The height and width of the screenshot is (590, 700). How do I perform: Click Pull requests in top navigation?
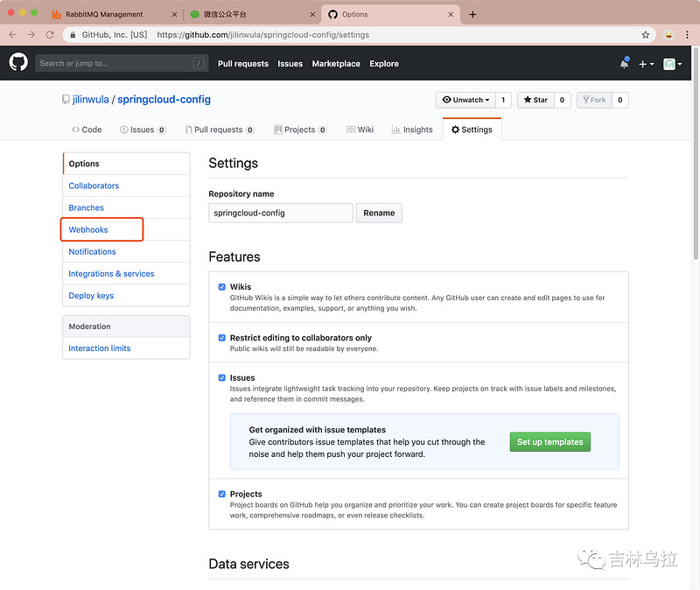tap(243, 63)
